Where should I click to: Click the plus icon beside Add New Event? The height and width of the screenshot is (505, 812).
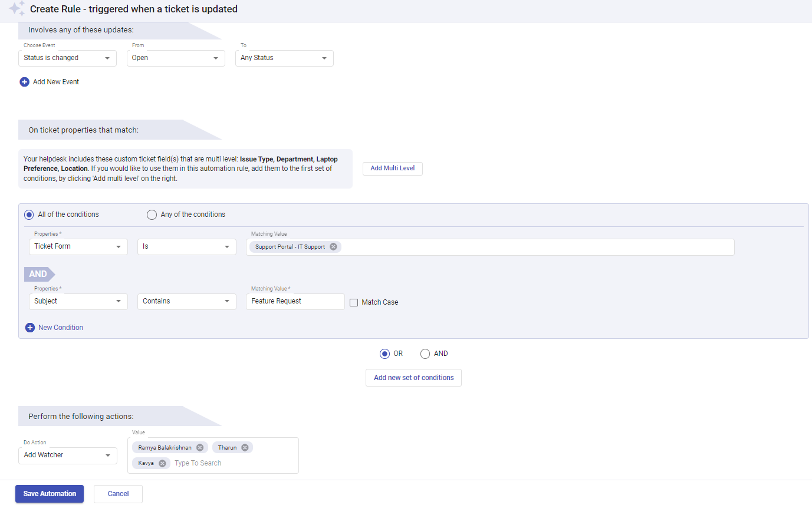click(x=24, y=81)
